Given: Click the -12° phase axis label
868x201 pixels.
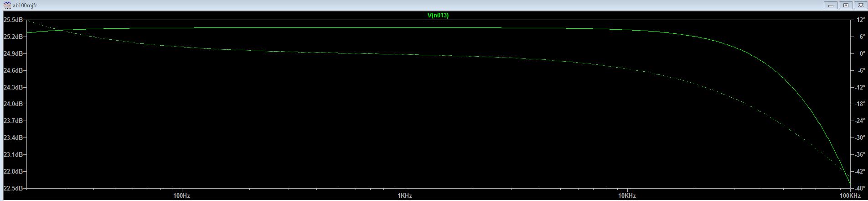Looking at the screenshot, I should click(859, 87).
